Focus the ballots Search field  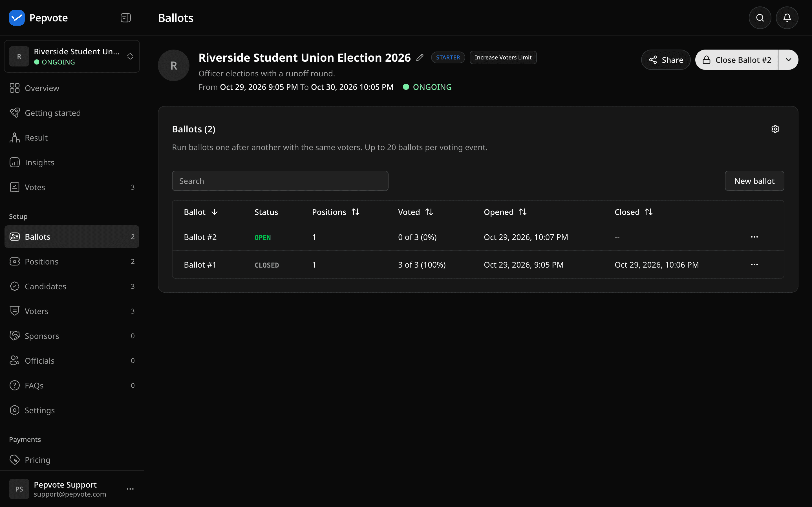[280, 181]
